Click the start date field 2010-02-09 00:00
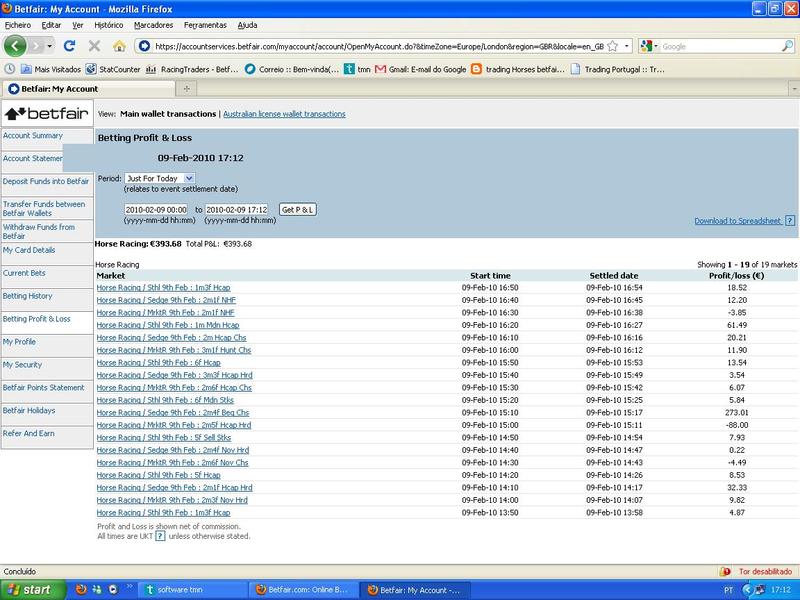800x600 pixels. click(156, 210)
